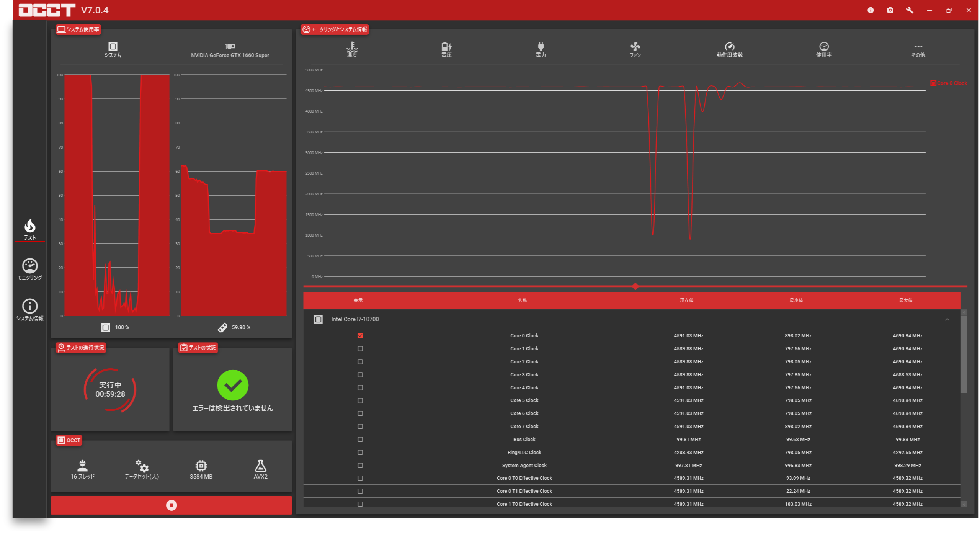This screenshot has width=980, height=536.
Task: Click the scrollbar down arrow in sensor table
Action: [964, 504]
